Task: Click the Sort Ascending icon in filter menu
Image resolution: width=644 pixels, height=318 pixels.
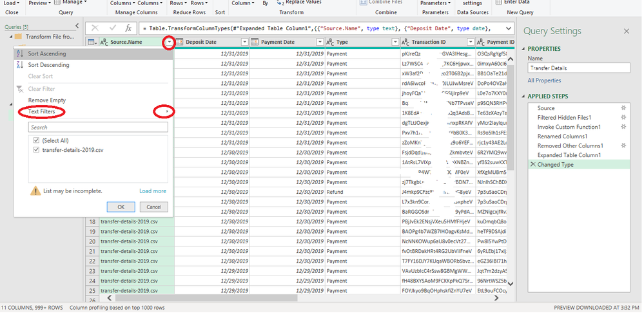Action: (19, 54)
